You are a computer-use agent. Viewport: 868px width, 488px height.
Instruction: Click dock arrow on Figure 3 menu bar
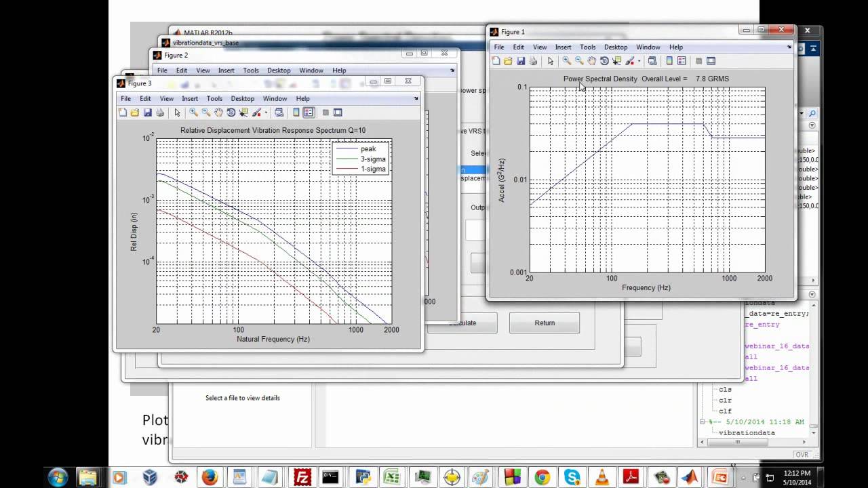tap(416, 99)
